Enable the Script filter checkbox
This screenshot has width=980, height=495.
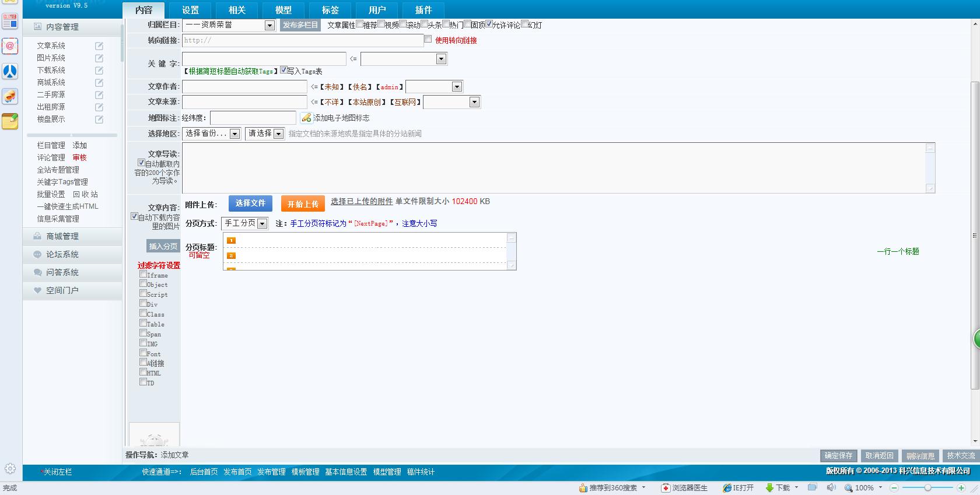[143, 293]
